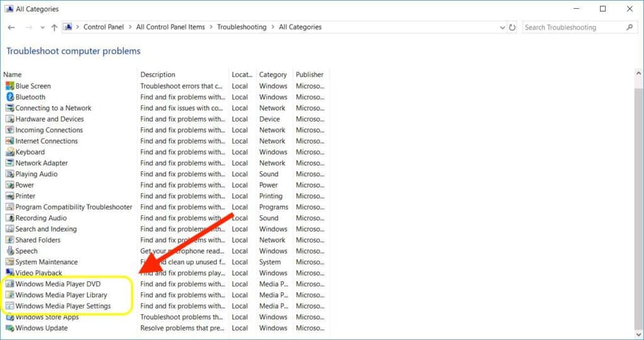644x340 pixels.
Task: Expand the chevron after Troubleshooting
Action: click(273, 27)
